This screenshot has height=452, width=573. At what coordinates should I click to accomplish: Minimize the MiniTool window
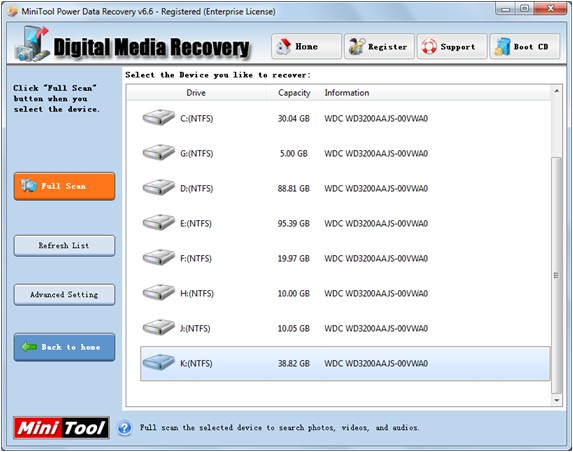(506, 9)
